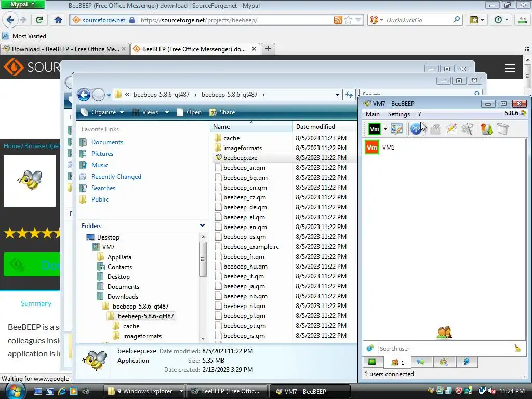Open the Main menu in BeeBEEP
This screenshot has height=399, width=532.
pos(373,114)
